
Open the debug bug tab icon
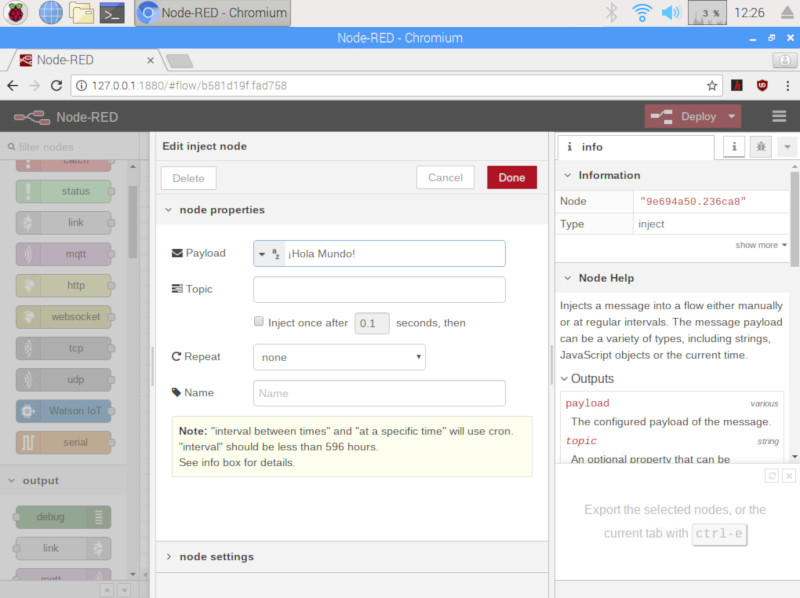(761, 147)
